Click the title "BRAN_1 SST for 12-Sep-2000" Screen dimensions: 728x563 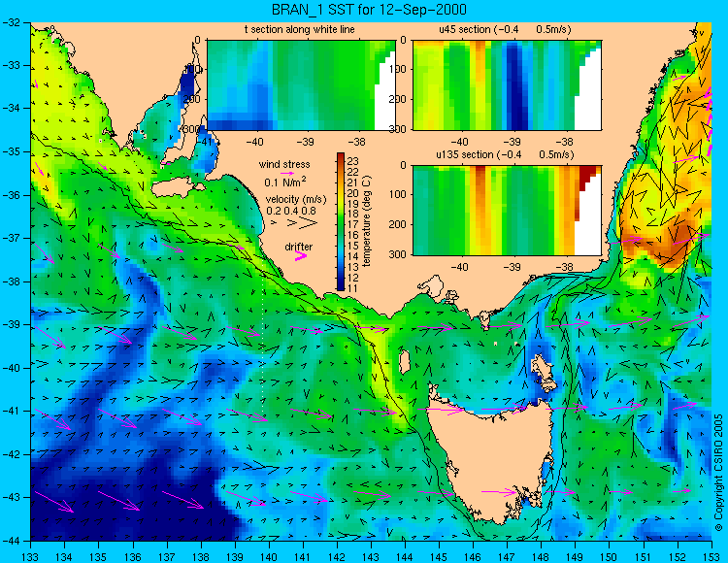tap(369, 10)
